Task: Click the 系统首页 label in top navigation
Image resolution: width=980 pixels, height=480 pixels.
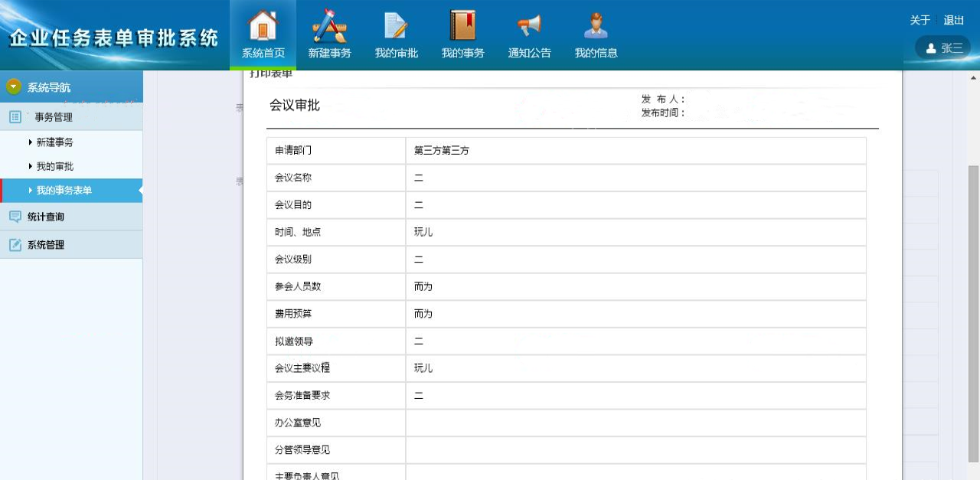Action: point(263,54)
